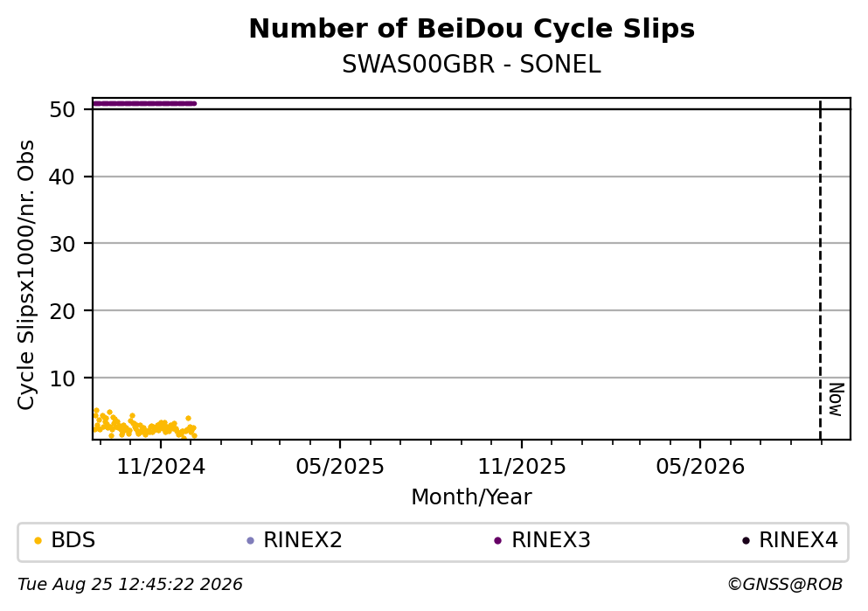The width and height of the screenshot is (868, 611).
Task: Click the SWAS00GBR - SONEL subtitle
Action: [x=472, y=65]
